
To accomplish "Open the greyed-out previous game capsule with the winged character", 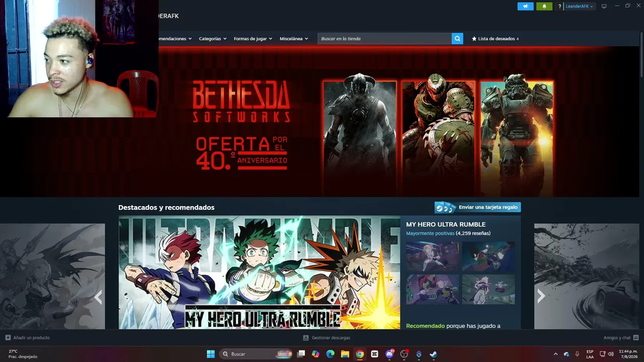I will pyautogui.click(x=52, y=277).
